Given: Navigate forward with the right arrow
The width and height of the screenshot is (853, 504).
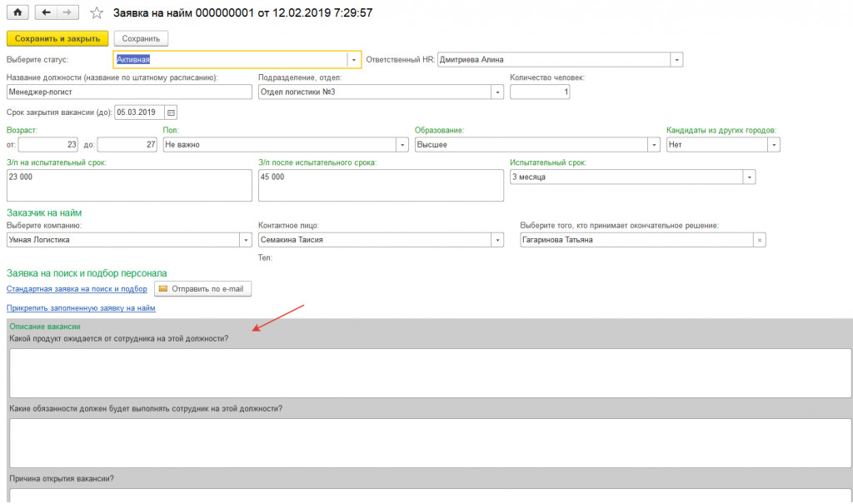Looking at the screenshot, I should tap(67, 12).
